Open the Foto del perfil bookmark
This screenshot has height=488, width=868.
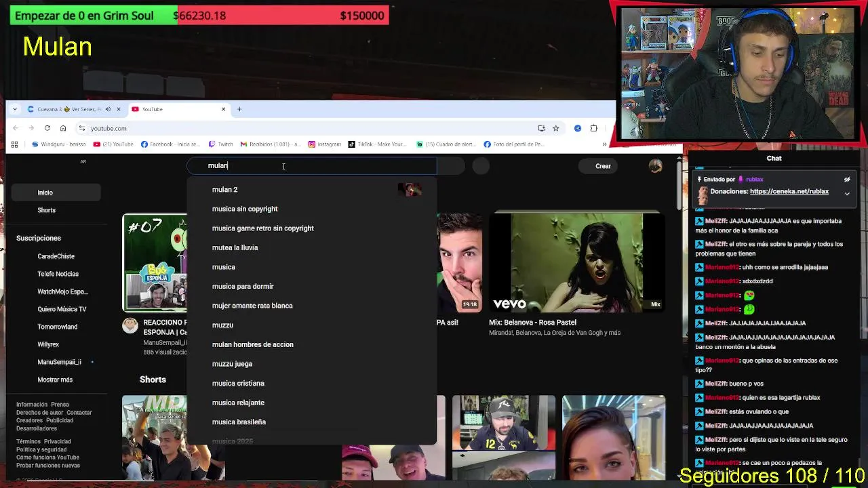coord(514,144)
